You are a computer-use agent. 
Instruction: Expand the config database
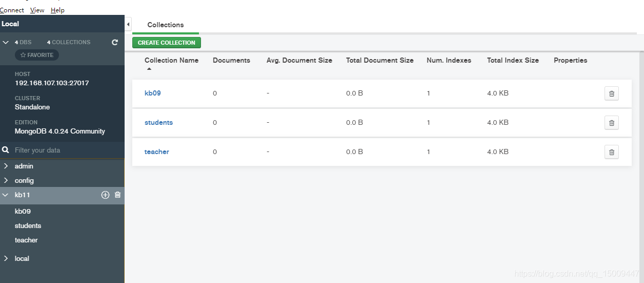(6, 180)
